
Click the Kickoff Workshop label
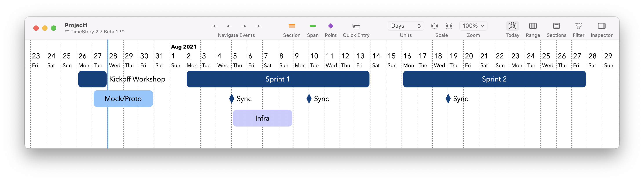coord(137,79)
